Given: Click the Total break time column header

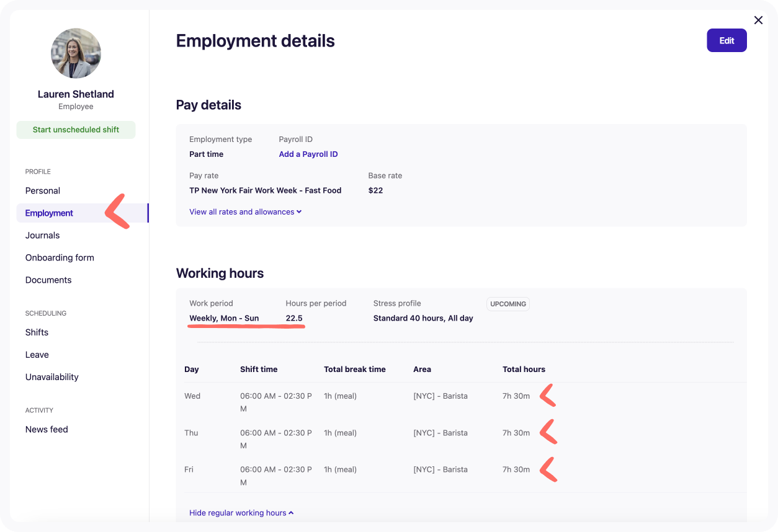Looking at the screenshot, I should pyautogui.click(x=355, y=369).
